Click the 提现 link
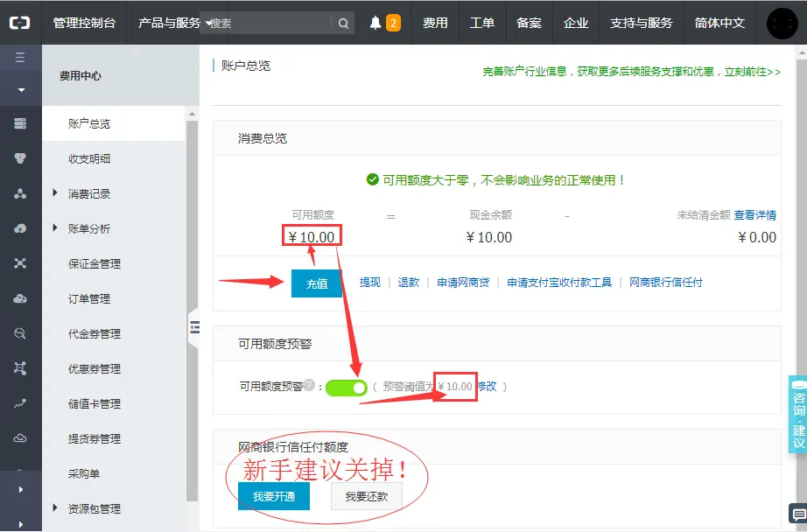The width and height of the screenshot is (807, 532). point(370,283)
